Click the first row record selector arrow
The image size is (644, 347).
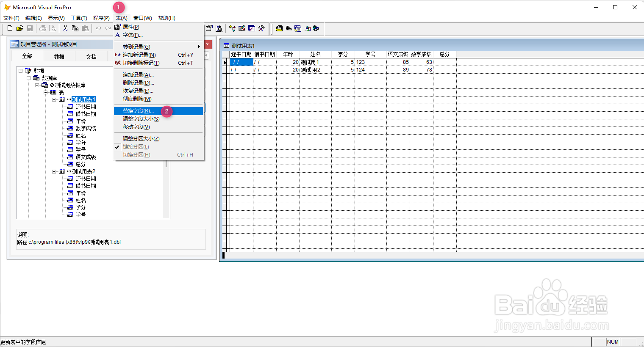[225, 62]
